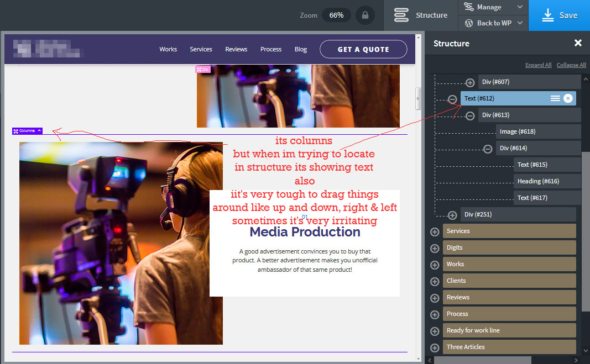Open the Back to WP dropdown arrow
Viewport: 590px width, 364px height.
point(520,23)
